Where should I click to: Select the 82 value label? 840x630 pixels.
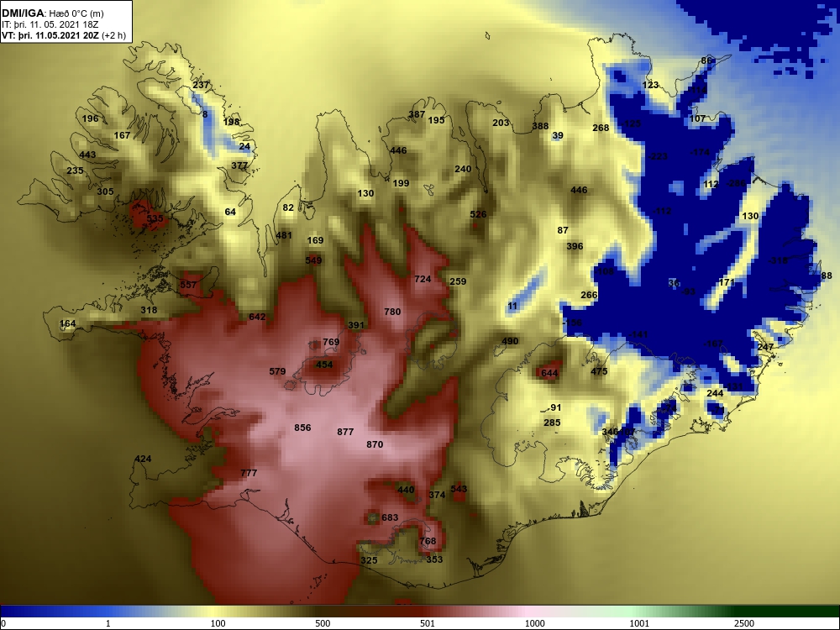pos(288,207)
